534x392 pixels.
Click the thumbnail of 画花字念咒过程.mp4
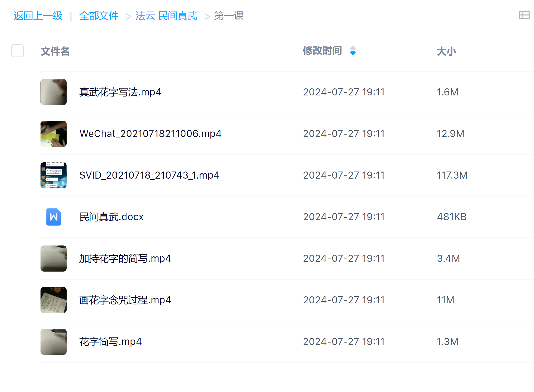[x=54, y=300]
